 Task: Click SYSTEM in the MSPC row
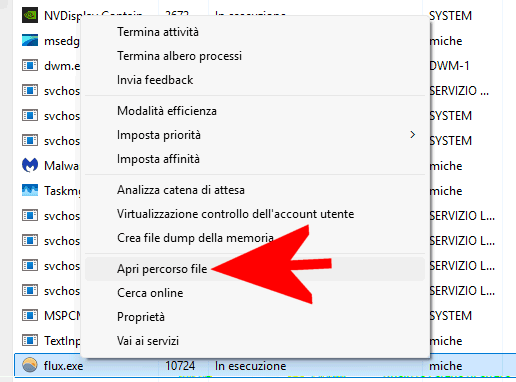click(x=451, y=316)
